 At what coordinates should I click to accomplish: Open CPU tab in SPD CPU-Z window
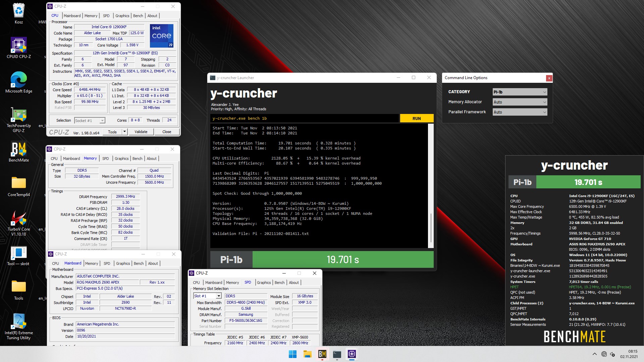pos(196,283)
